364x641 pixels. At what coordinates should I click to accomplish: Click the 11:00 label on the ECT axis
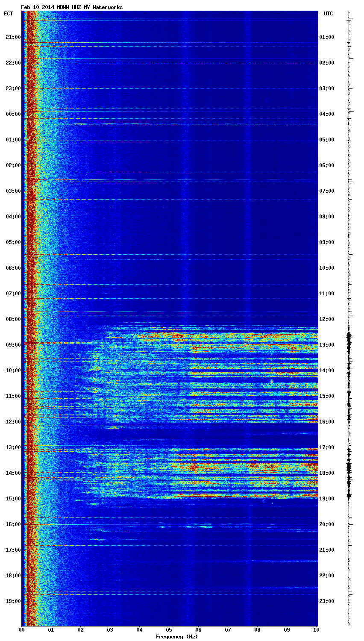[x=13, y=396]
